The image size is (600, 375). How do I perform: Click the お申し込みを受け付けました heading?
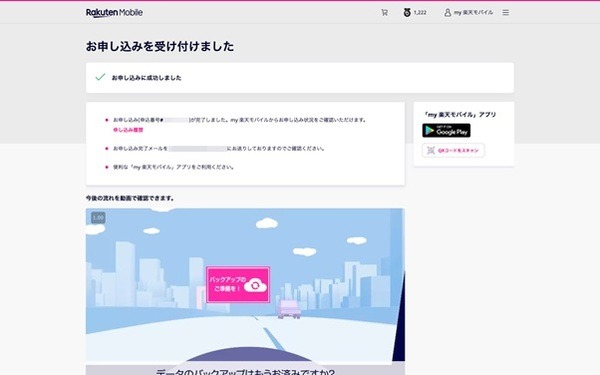[x=160, y=46]
